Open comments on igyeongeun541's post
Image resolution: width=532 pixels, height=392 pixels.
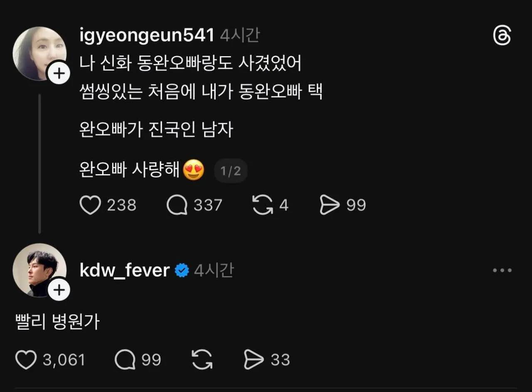click(177, 205)
